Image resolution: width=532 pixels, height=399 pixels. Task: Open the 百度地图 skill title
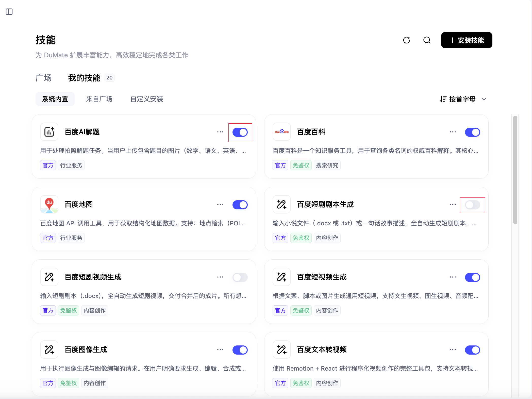[79, 205]
